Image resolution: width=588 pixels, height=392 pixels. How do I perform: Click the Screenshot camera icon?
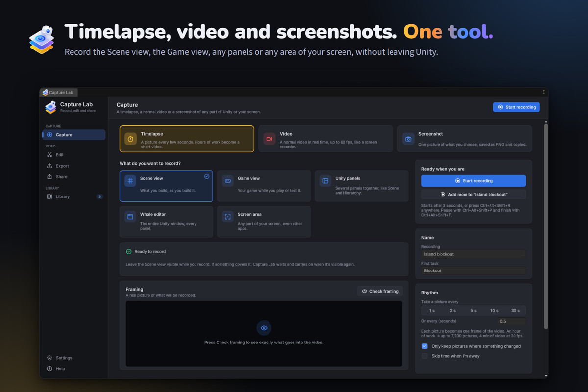pyautogui.click(x=408, y=139)
